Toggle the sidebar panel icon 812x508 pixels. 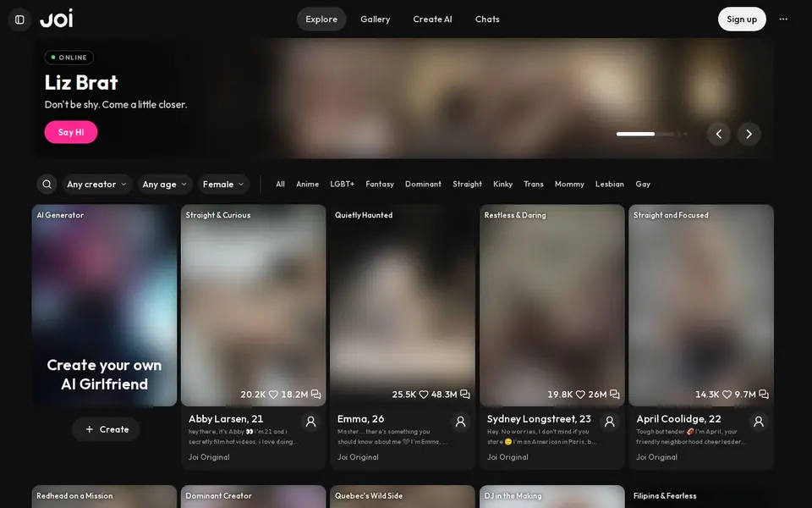coord(19,19)
